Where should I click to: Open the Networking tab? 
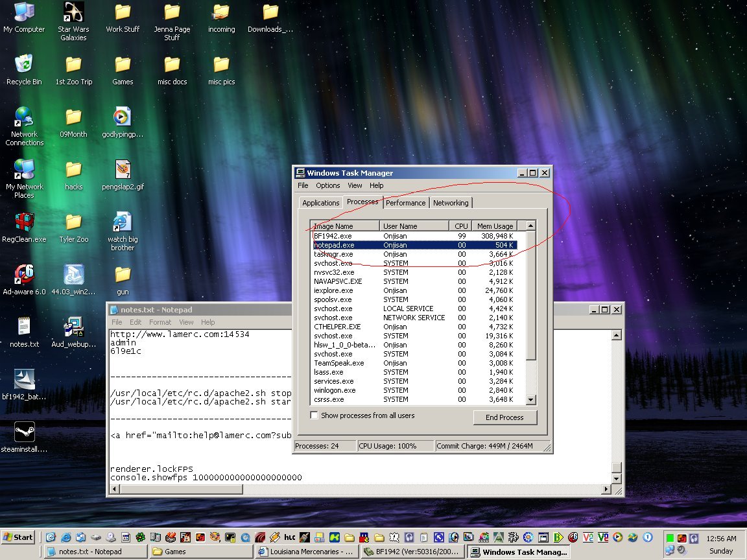451,203
